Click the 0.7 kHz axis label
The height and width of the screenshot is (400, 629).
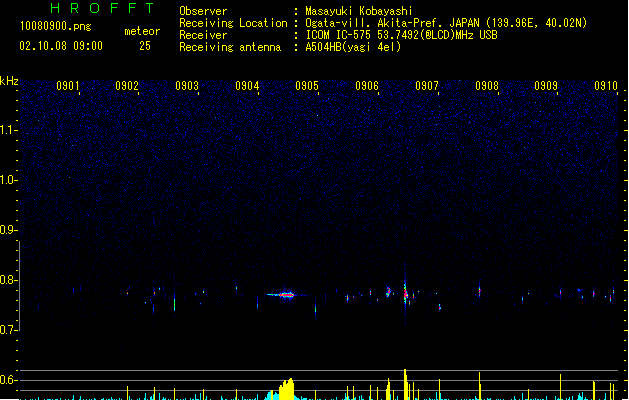click(8, 330)
